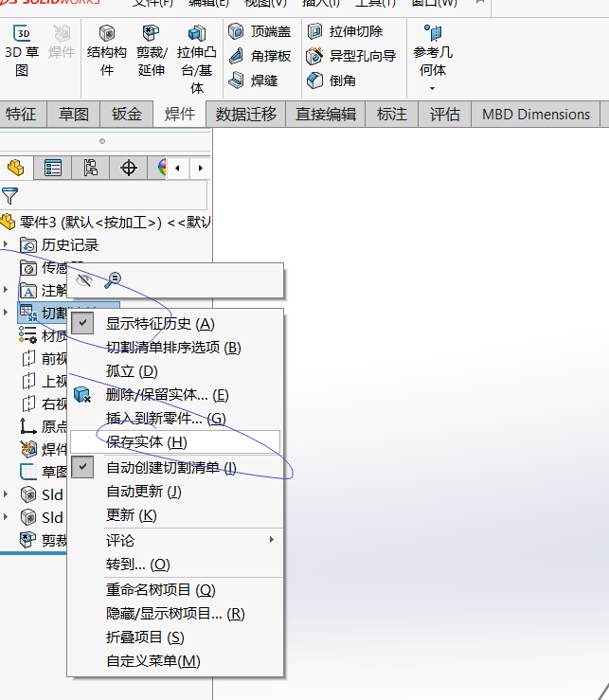
Task: Insert a 角撑板 gusset
Action: pos(260,56)
